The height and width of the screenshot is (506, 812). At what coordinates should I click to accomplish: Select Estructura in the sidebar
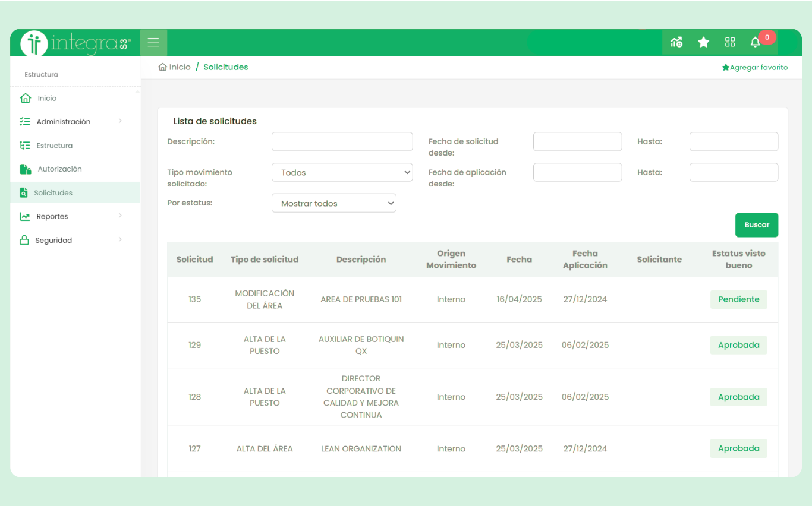(54, 146)
